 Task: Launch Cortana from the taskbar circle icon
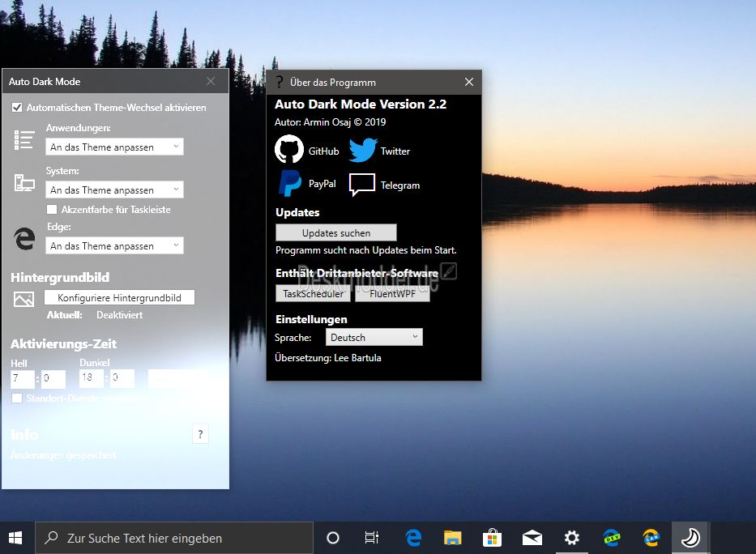(x=333, y=538)
